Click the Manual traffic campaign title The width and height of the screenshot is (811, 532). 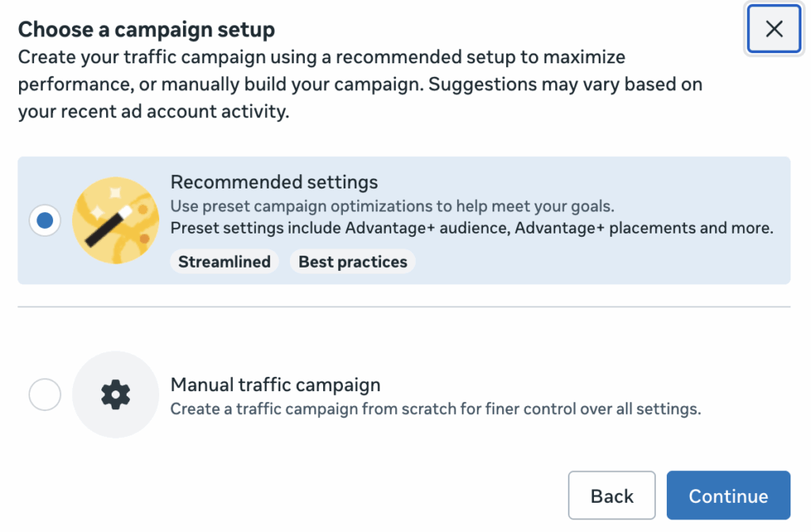[x=276, y=385]
